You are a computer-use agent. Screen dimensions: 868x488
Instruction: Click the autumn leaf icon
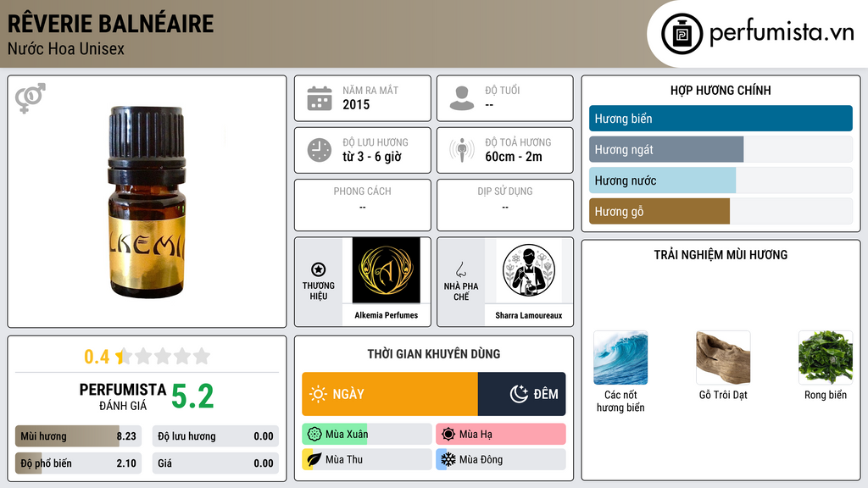point(314,459)
